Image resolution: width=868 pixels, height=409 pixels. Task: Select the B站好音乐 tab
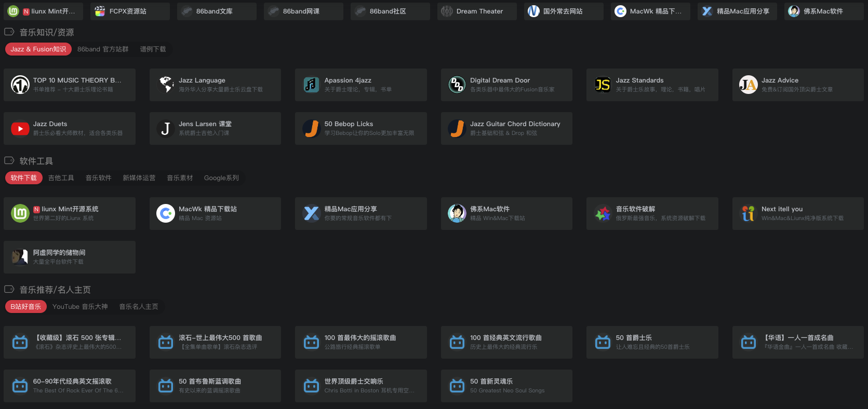click(26, 307)
